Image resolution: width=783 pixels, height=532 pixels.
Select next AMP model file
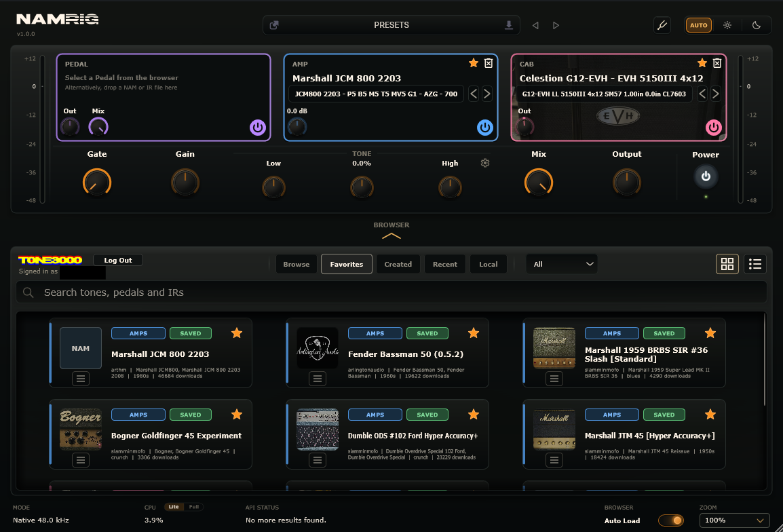[487, 94]
